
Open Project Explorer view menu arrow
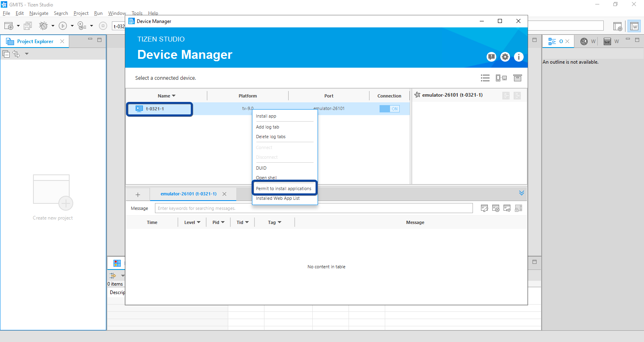coord(27,54)
